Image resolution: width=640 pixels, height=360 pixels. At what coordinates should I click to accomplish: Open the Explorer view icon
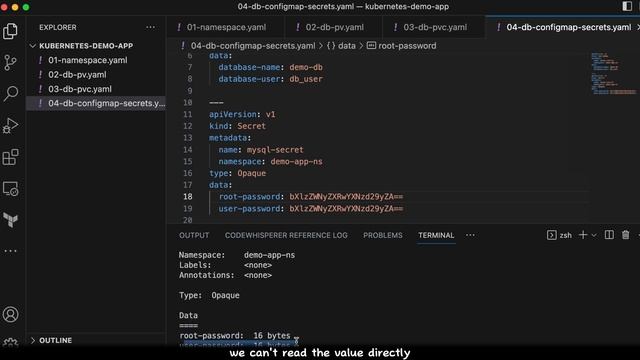pyautogui.click(x=11, y=31)
